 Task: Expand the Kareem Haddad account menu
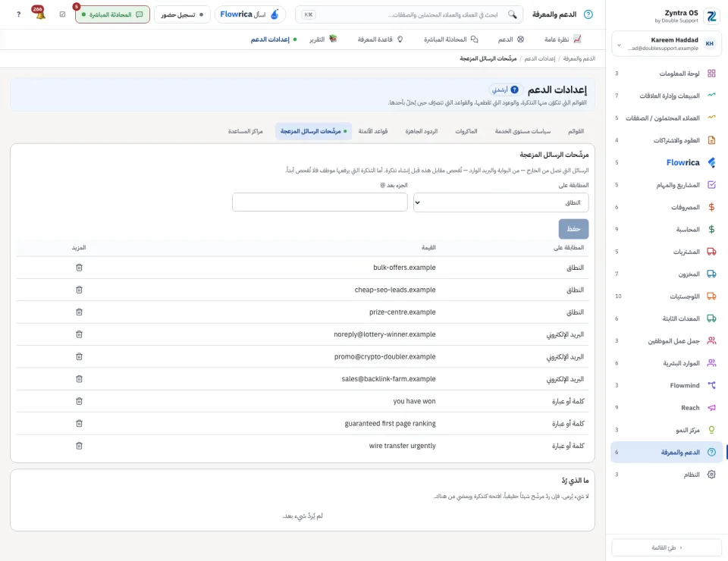click(667, 44)
